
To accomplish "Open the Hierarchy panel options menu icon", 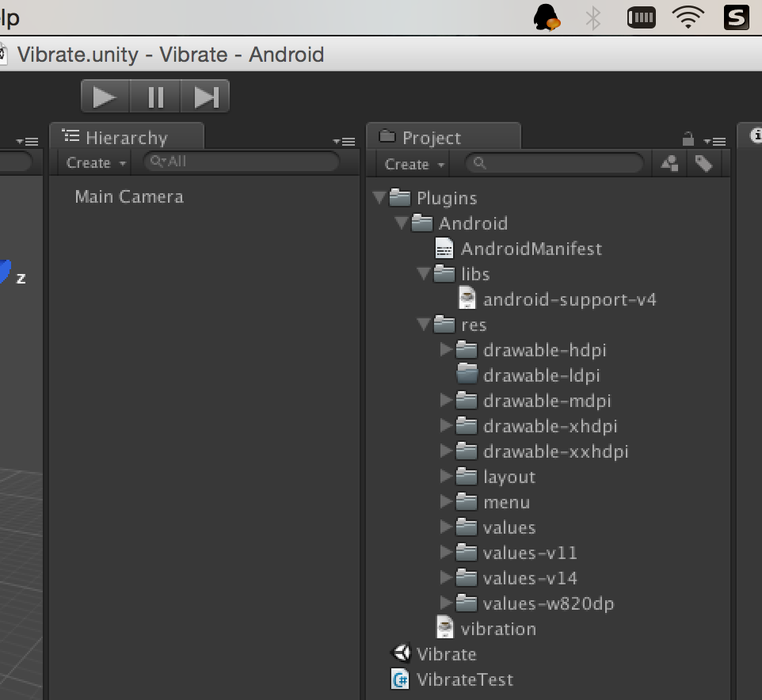I will click(346, 142).
